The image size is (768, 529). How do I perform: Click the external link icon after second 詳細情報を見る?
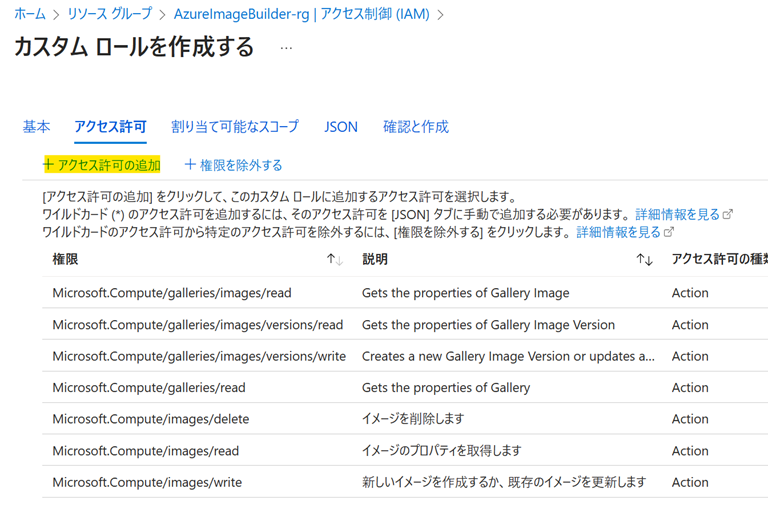click(669, 232)
